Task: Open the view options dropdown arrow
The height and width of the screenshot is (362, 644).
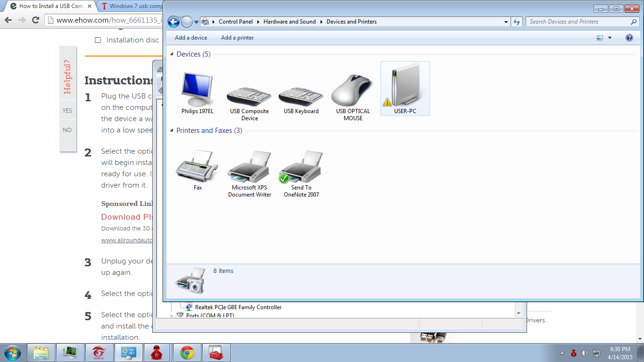Action: pos(610,38)
